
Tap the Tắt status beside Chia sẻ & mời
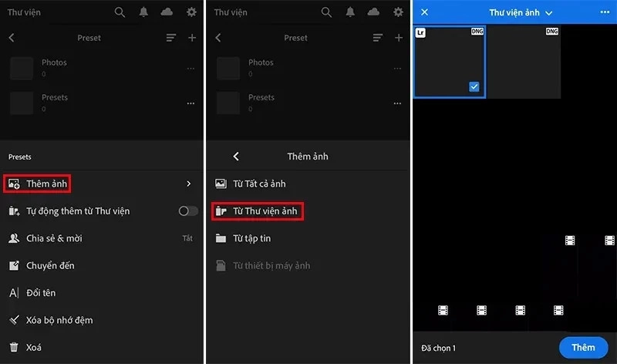pyautogui.click(x=187, y=238)
